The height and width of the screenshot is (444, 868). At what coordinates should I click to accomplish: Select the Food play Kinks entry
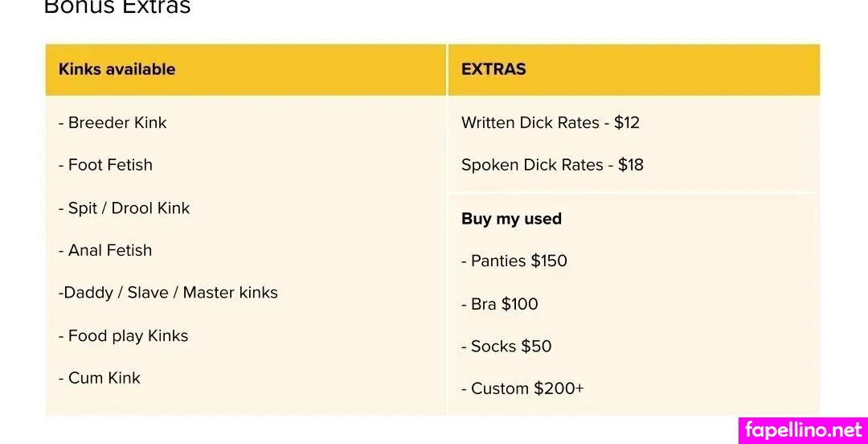123,335
